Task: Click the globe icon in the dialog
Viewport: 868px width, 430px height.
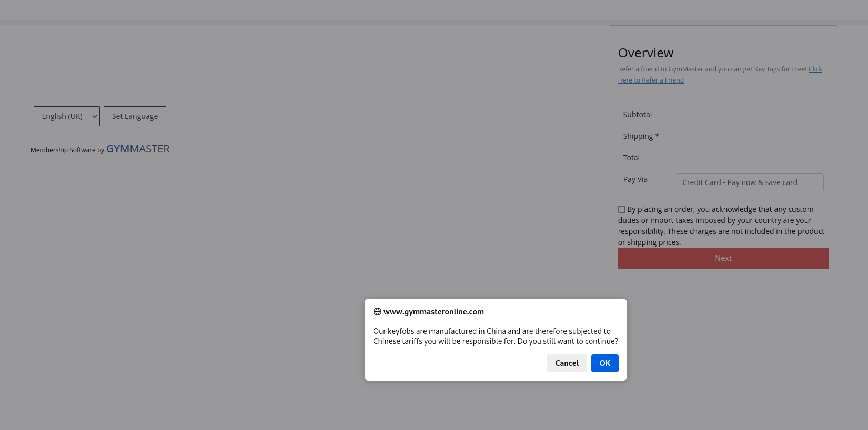Action: (x=377, y=312)
